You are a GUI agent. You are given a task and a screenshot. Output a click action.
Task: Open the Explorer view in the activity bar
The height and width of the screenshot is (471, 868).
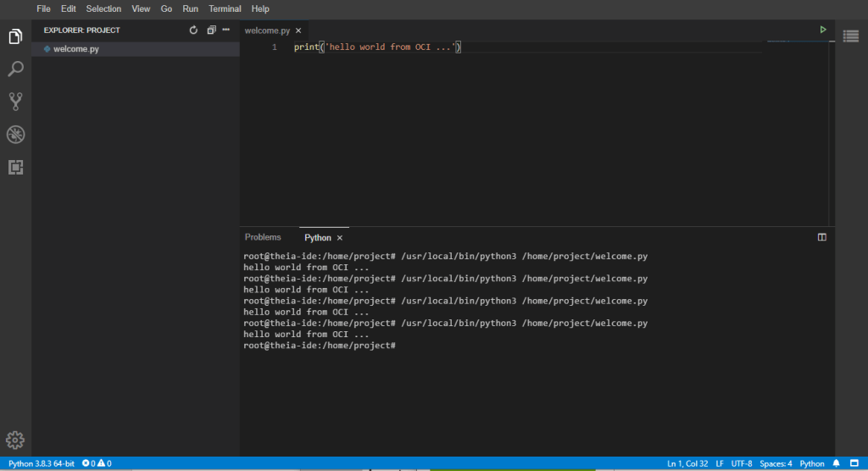pyautogui.click(x=15, y=37)
